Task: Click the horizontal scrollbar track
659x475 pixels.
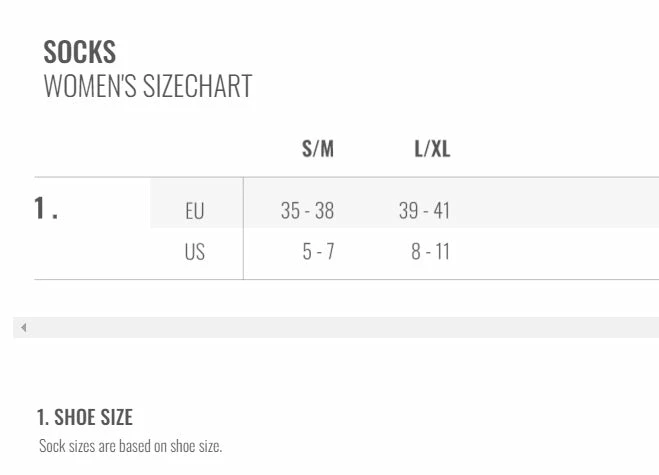Action: (x=340, y=327)
